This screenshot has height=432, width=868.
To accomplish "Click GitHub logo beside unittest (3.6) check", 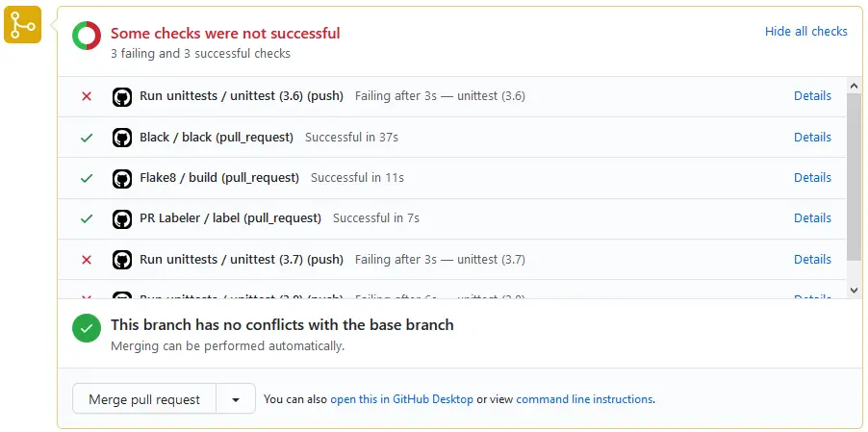I will pos(122,96).
